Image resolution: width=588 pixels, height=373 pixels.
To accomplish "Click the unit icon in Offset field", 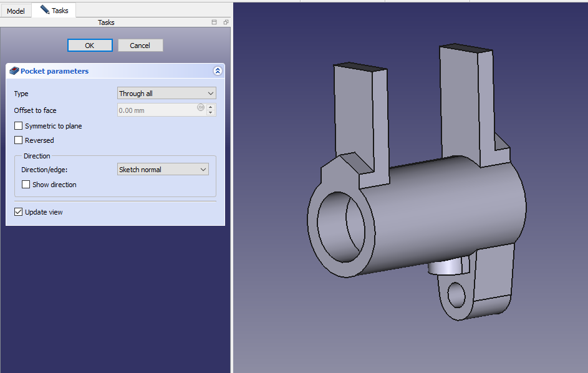I will pos(201,107).
